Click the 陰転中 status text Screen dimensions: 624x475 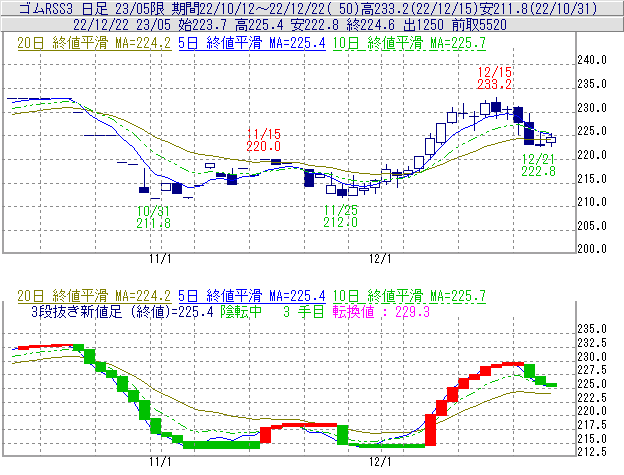click(x=241, y=311)
